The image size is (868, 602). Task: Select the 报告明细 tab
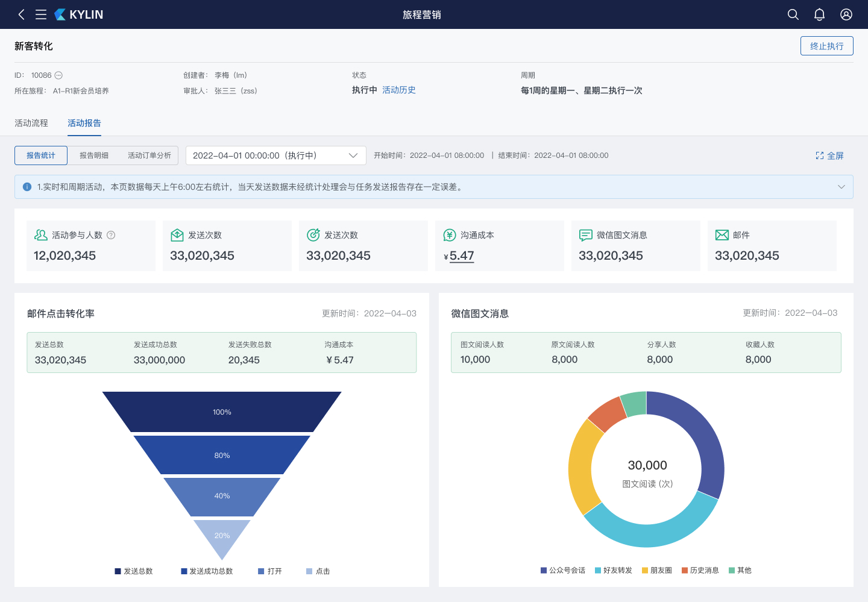pos(94,155)
